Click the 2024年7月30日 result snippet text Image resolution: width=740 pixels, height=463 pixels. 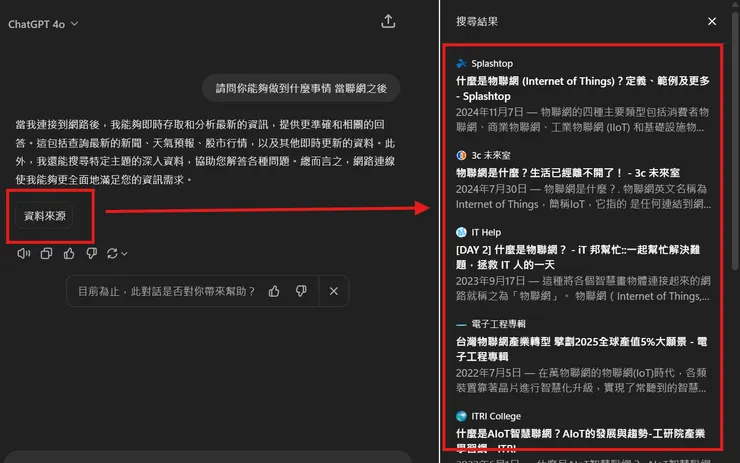coord(583,196)
